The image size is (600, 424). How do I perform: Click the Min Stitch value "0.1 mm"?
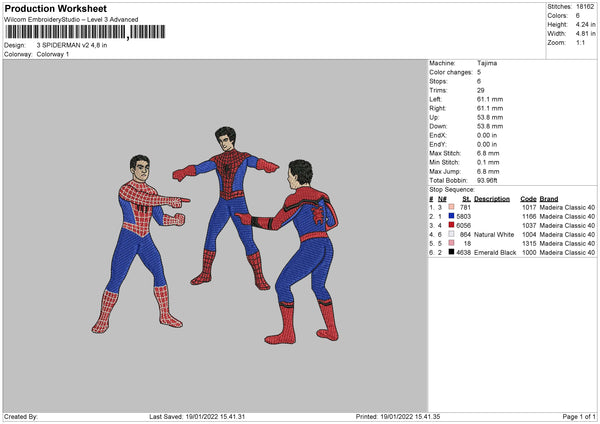coord(488,162)
